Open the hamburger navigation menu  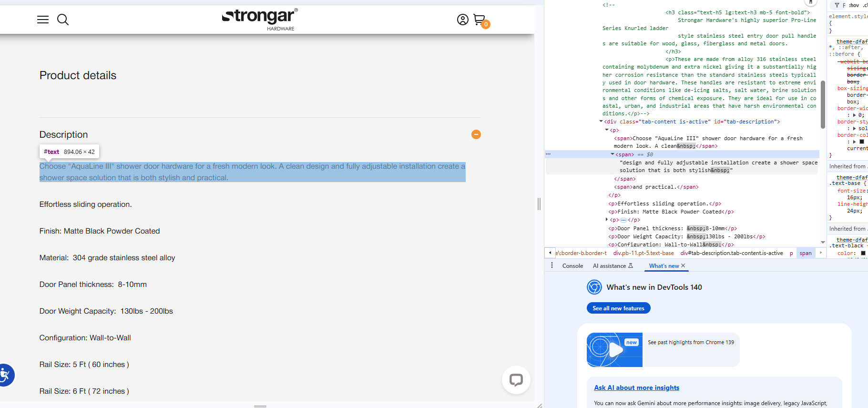point(43,20)
